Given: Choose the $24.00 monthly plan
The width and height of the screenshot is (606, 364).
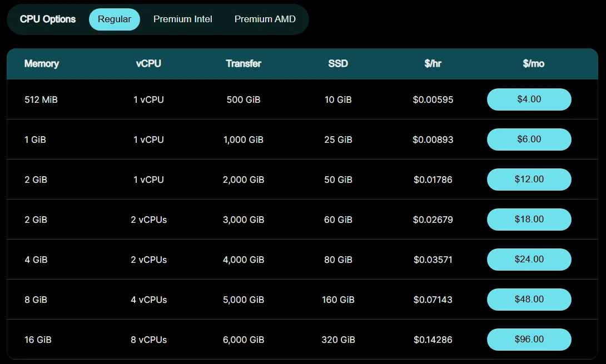Looking at the screenshot, I should tap(529, 260).
